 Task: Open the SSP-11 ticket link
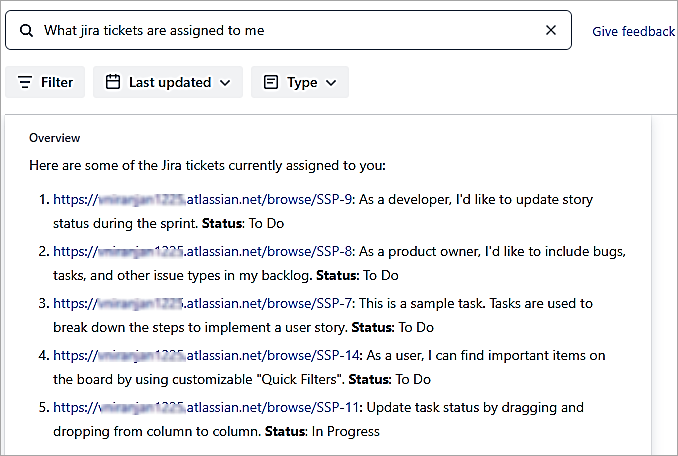(206, 407)
